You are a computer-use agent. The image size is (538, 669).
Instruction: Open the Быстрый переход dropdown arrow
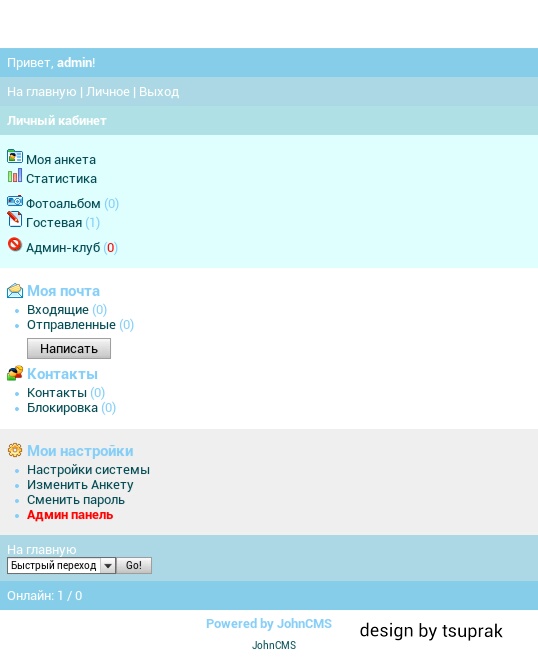click(108, 566)
